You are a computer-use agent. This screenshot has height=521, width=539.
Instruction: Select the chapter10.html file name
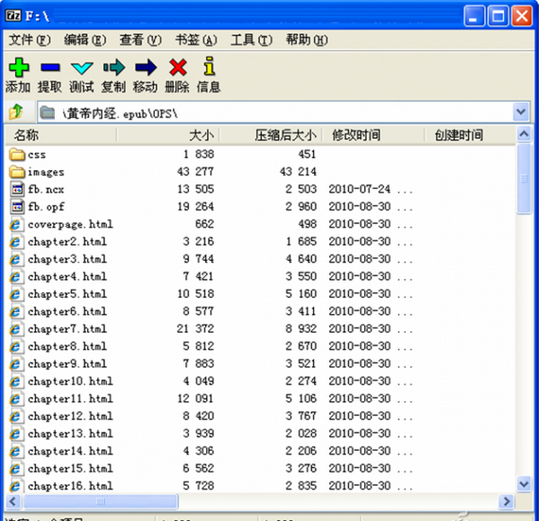click(70, 381)
